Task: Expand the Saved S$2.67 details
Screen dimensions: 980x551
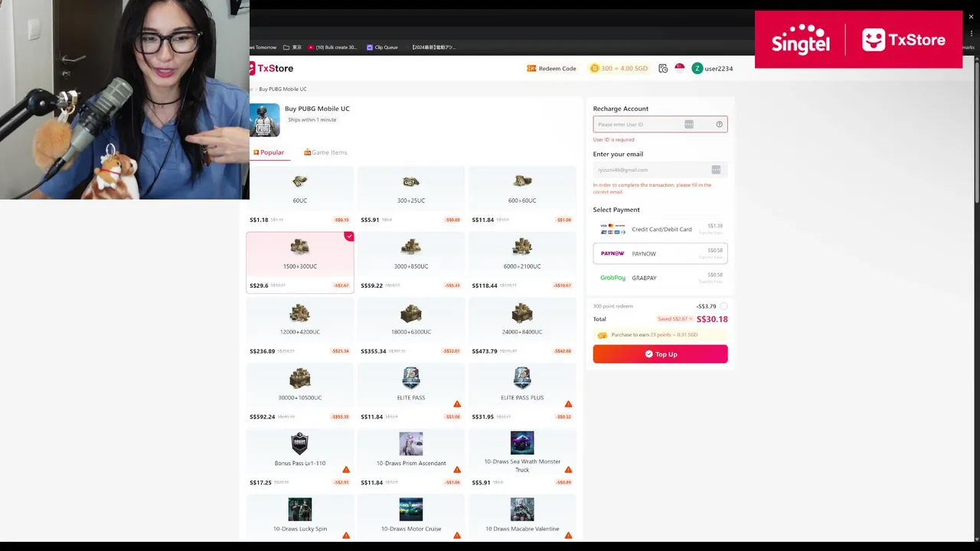Action: tap(675, 319)
